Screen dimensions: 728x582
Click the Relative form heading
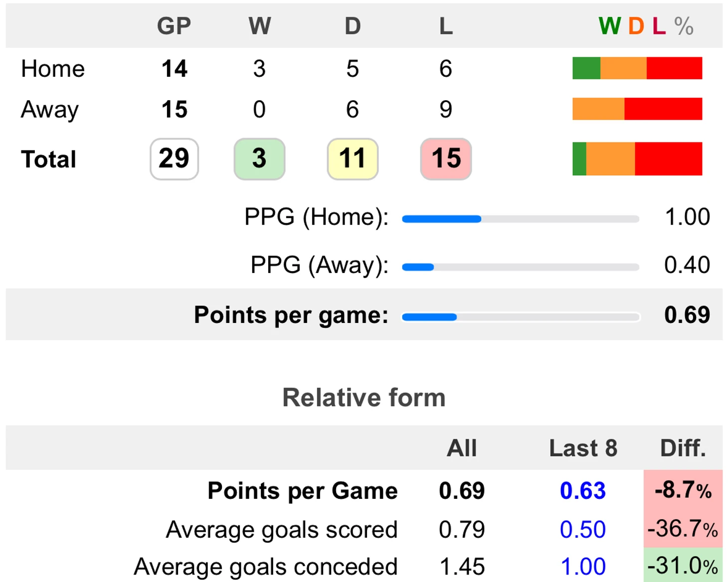(x=364, y=398)
